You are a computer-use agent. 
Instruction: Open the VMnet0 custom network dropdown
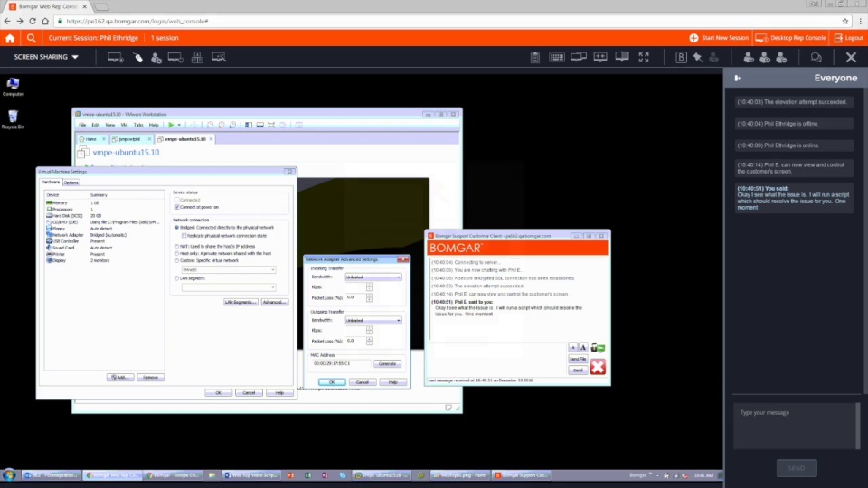click(229, 269)
